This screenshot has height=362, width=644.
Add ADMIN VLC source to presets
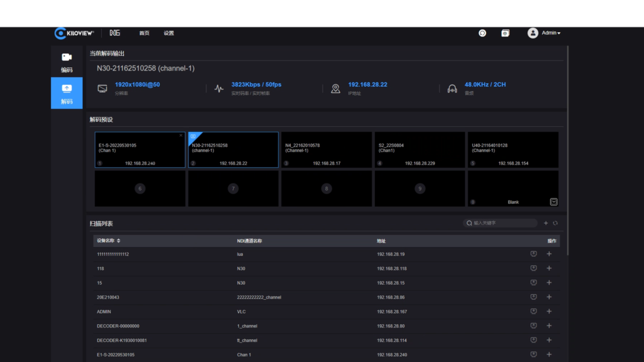coord(549,312)
